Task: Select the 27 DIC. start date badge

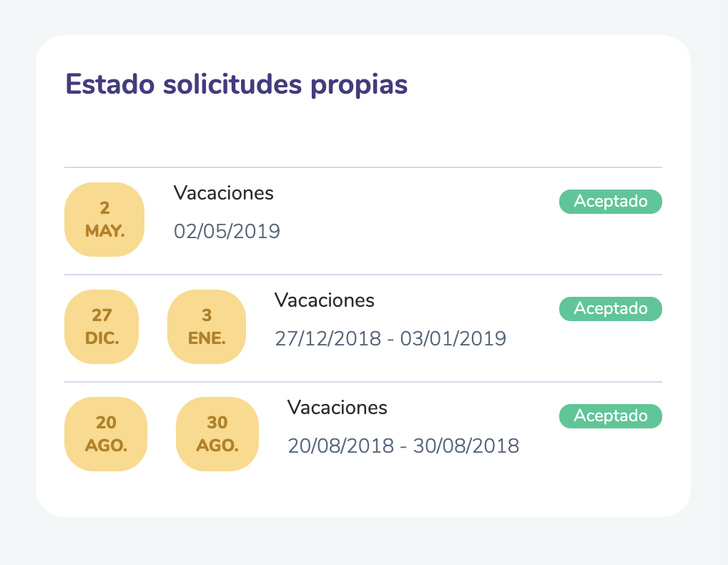Action: coord(102,327)
